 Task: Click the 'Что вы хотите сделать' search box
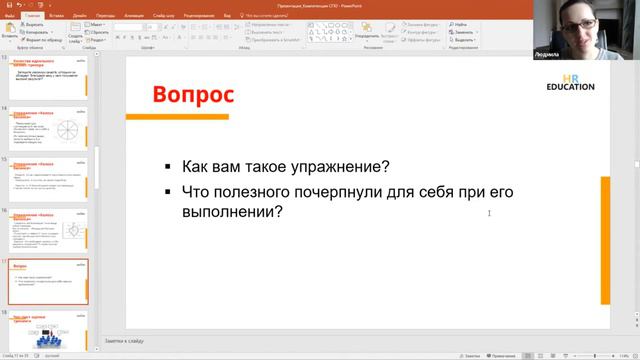264,16
